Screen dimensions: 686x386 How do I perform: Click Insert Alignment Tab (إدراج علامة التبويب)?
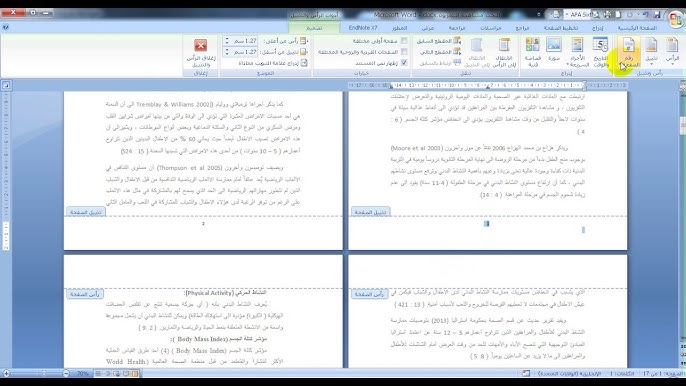[x=273, y=63]
